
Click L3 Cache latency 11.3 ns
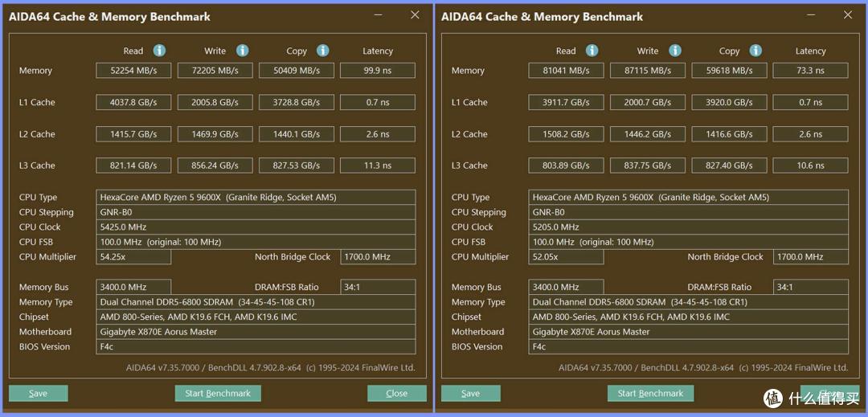click(x=378, y=166)
